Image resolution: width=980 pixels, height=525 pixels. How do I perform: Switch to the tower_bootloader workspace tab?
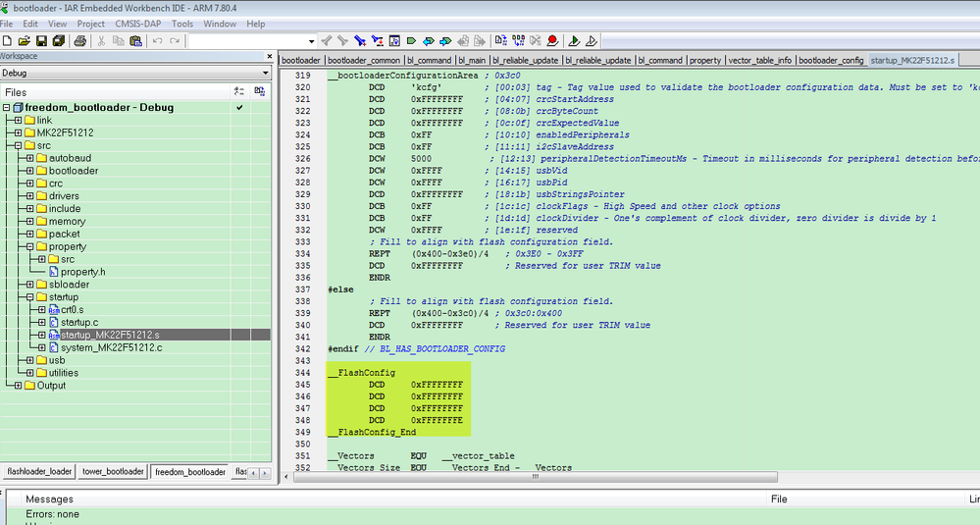pyautogui.click(x=112, y=472)
